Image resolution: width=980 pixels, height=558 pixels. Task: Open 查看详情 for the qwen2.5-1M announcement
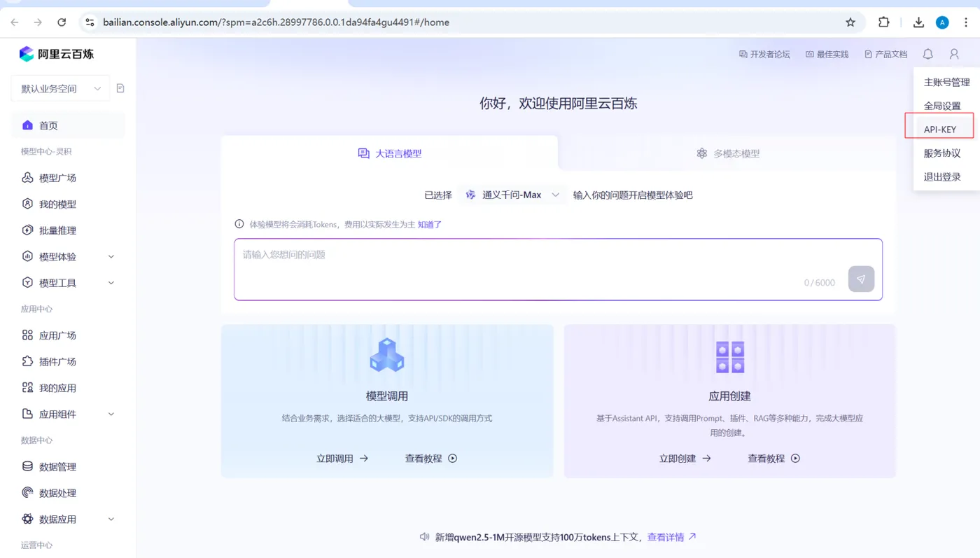pos(672,537)
